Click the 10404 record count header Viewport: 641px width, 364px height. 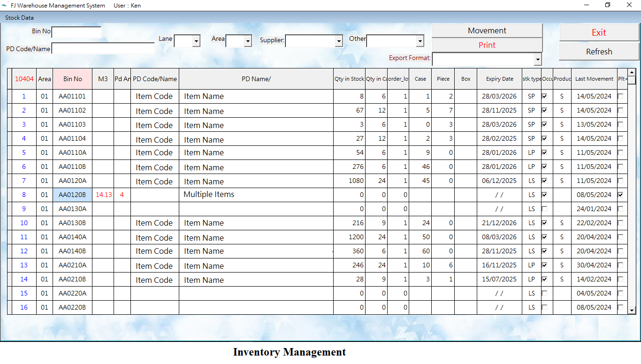pos(24,79)
